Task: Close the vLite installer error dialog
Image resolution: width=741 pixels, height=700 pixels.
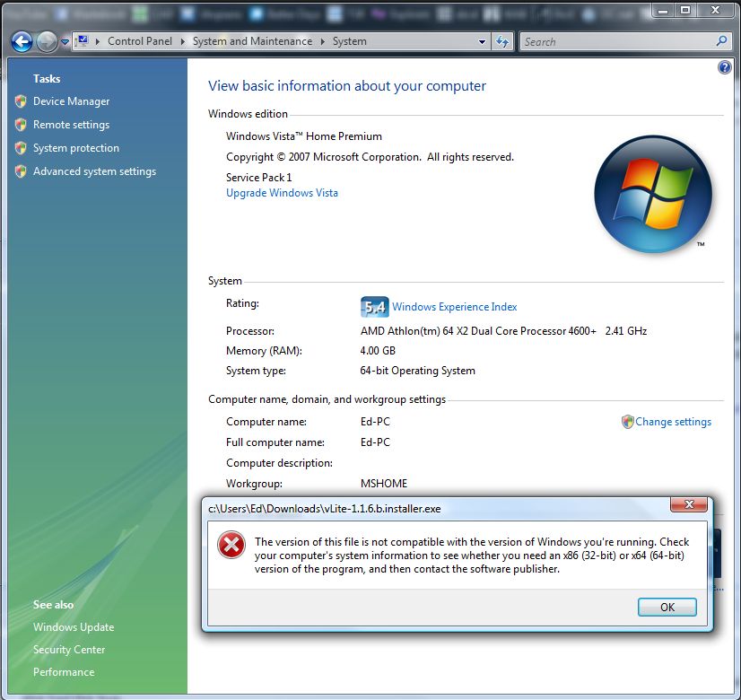Action: pyautogui.click(x=689, y=504)
